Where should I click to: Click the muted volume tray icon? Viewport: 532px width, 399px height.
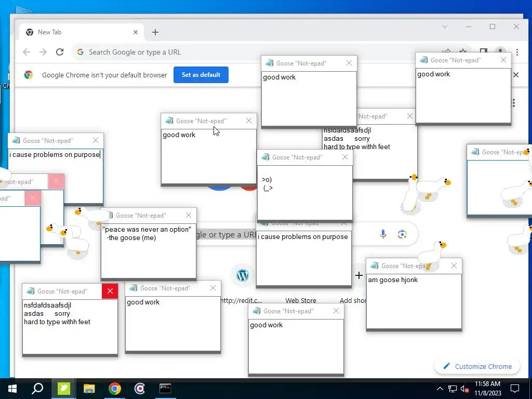pos(465,389)
